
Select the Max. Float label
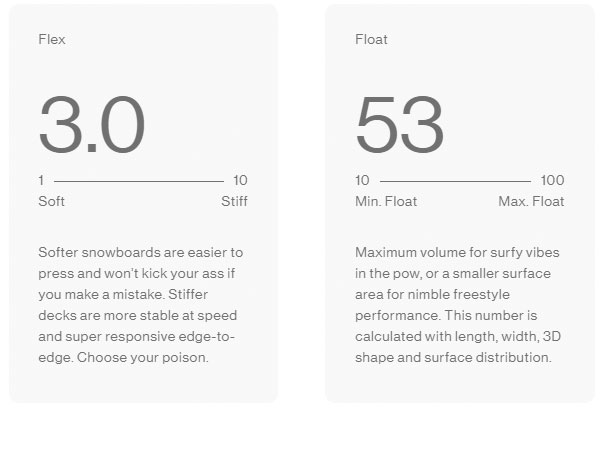pos(531,201)
